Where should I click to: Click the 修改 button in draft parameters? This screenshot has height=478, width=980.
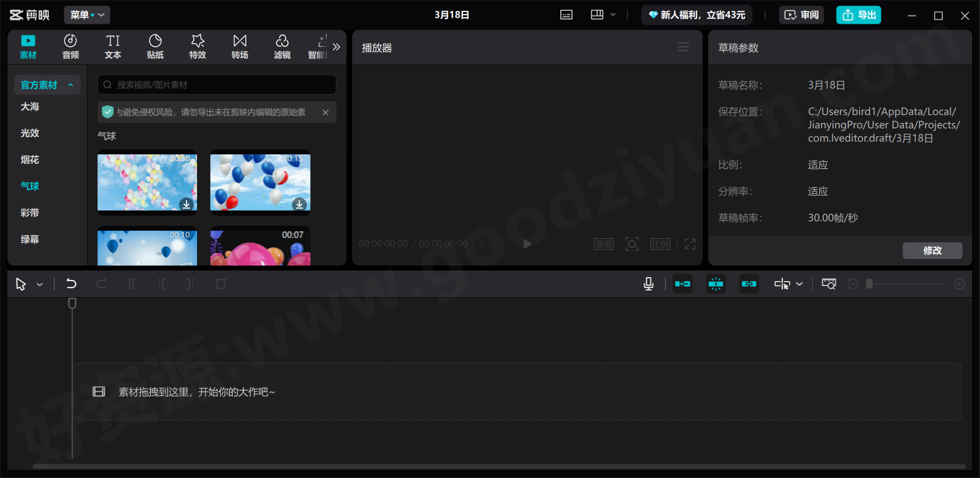point(932,251)
